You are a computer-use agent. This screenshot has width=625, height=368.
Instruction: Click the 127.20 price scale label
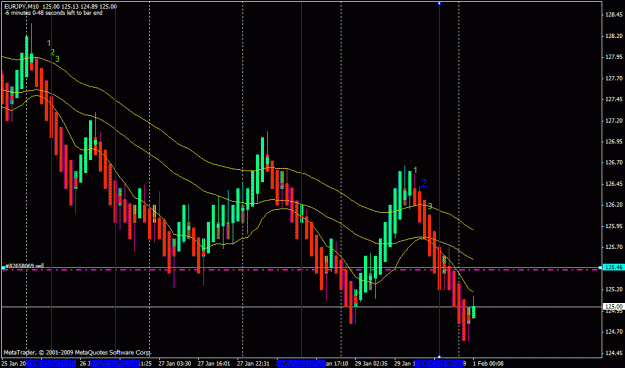coord(613,120)
